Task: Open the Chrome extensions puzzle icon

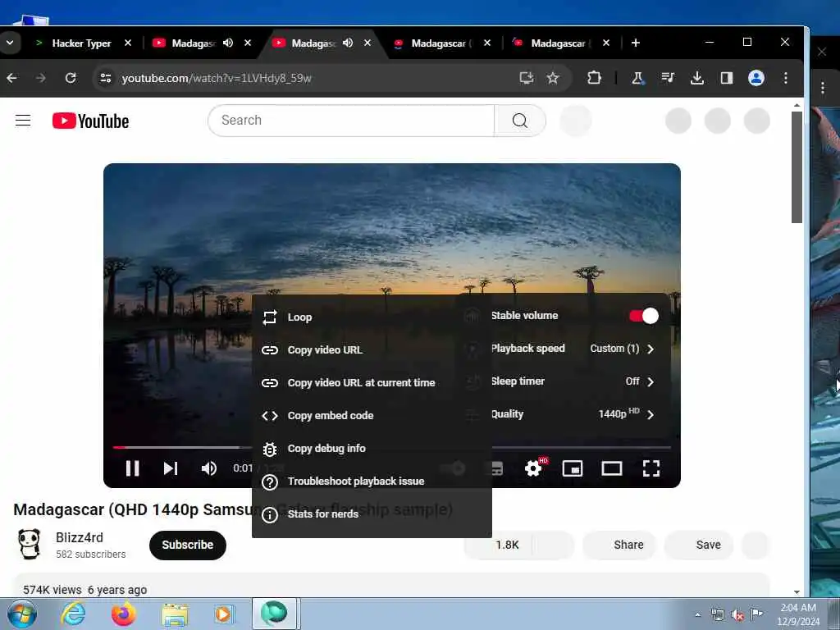Action: click(x=594, y=78)
